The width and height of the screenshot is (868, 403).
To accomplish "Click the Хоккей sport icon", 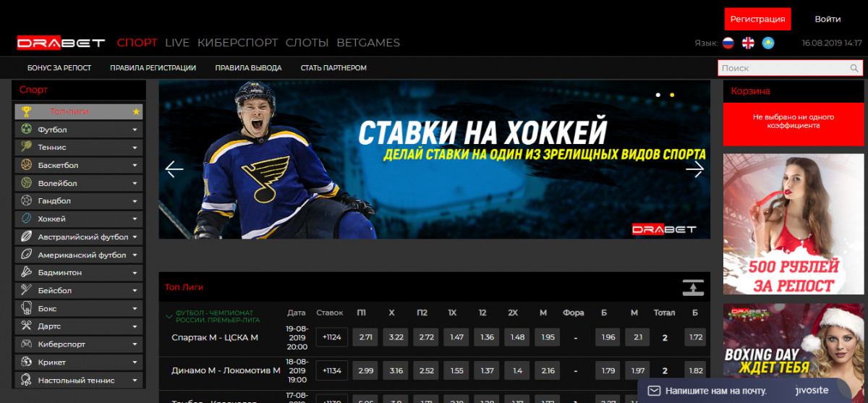I will point(26,219).
